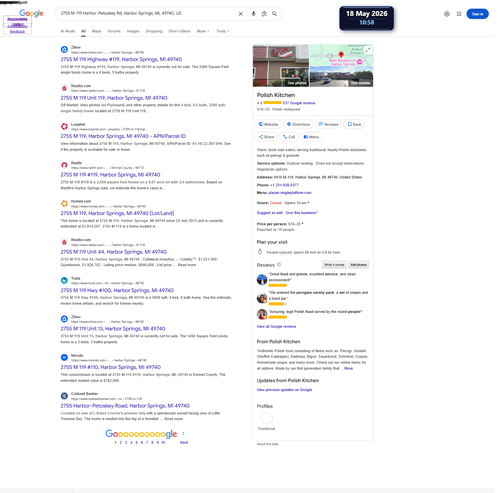Click the Coldwell Banker result favicon

click(64, 396)
